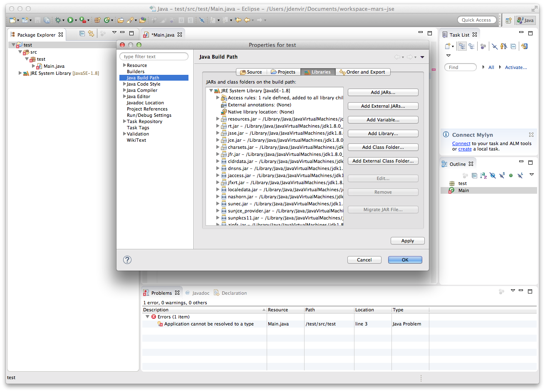Open the Declaration tab in bottom panel
The image size is (545, 392).
click(x=230, y=293)
